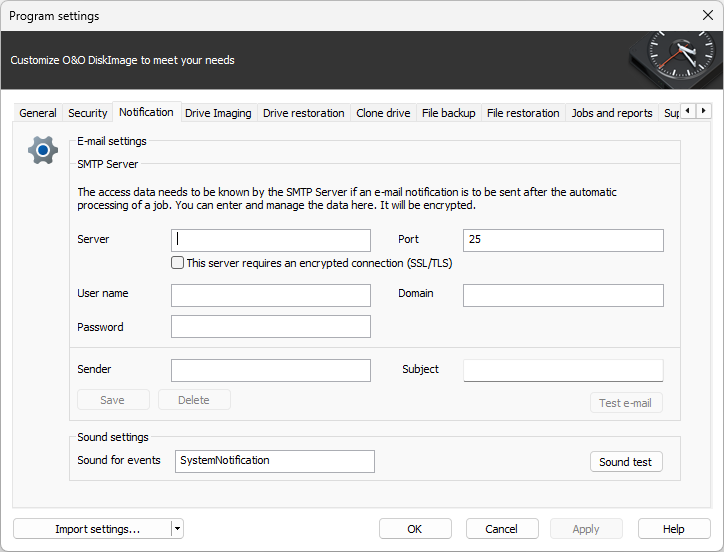Open the Security tab
Screen dimensions: 724x552
pyautogui.click(x=88, y=113)
